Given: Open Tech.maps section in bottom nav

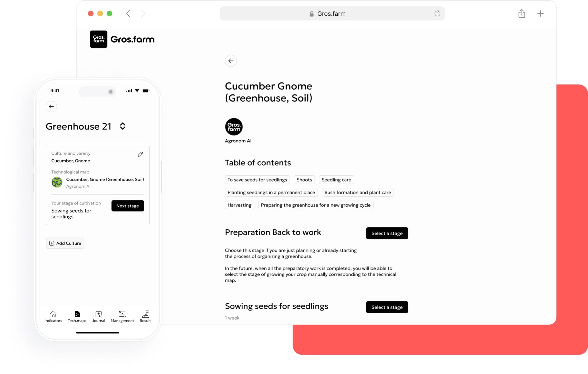Looking at the screenshot, I should pyautogui.click(x=77, y=316).
